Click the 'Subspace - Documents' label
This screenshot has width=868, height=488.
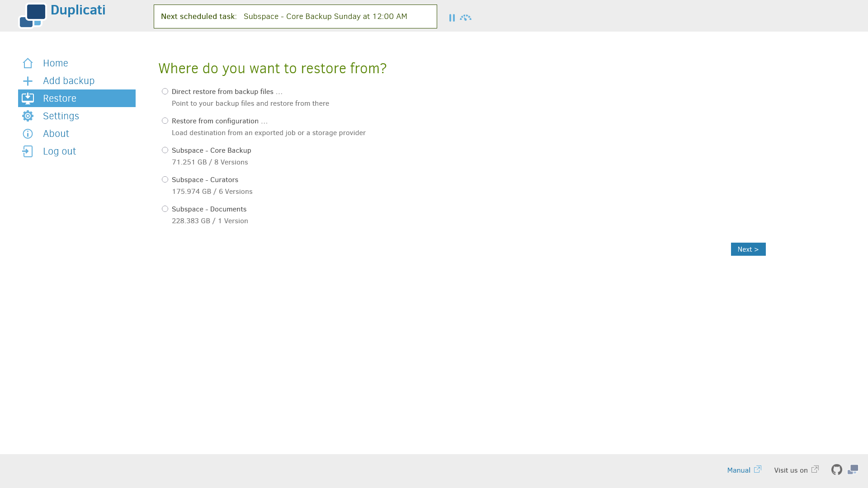(209, 209)
